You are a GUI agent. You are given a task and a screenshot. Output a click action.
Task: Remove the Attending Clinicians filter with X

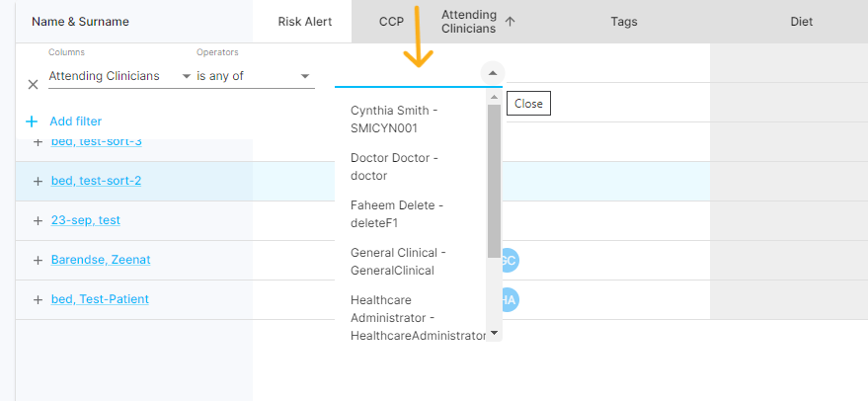pos(33,84)
